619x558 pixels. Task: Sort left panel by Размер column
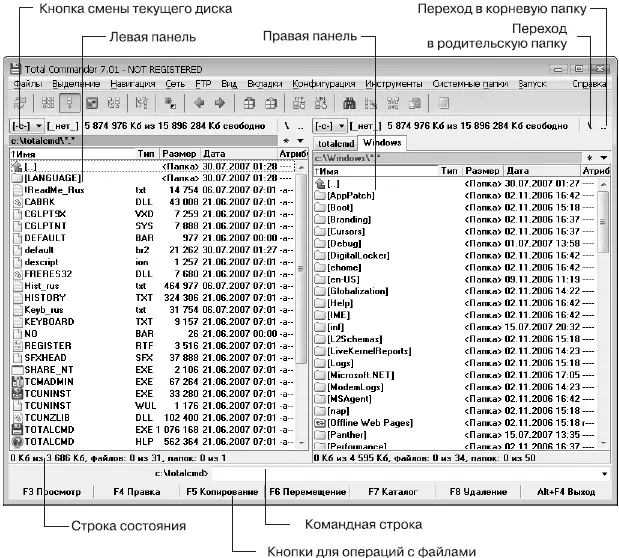click(x=180, y=154)
